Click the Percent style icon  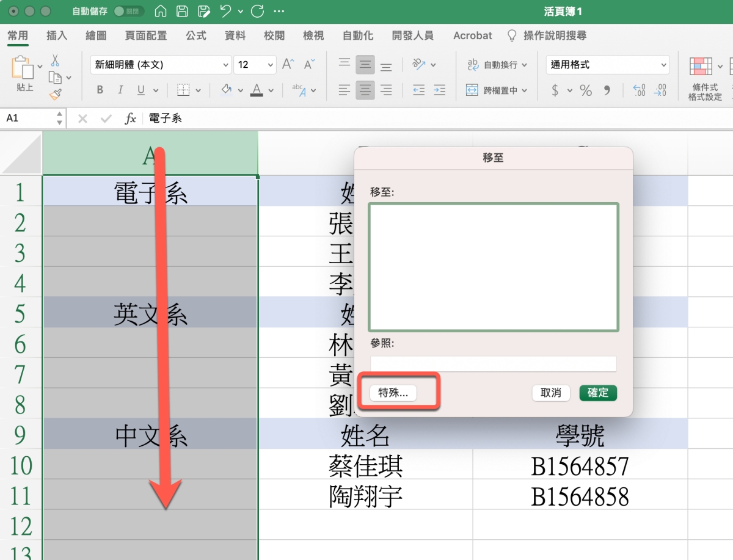[586, 91]
